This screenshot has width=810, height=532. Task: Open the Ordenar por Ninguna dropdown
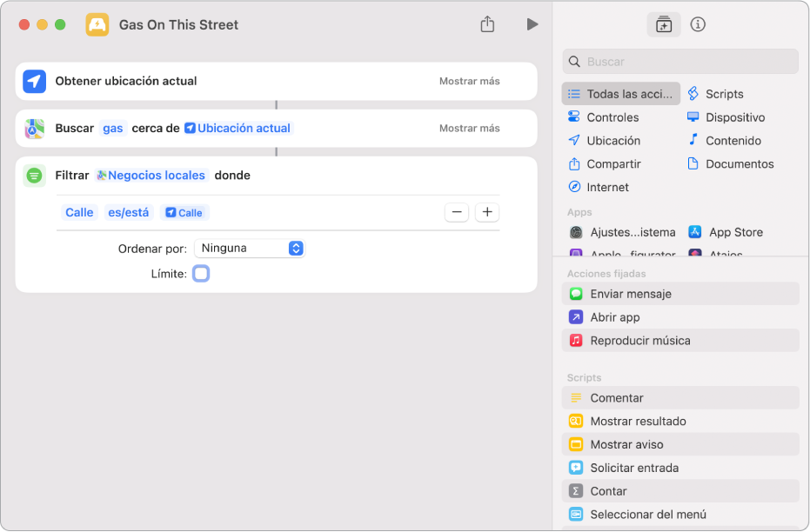[x=250, y=249]
